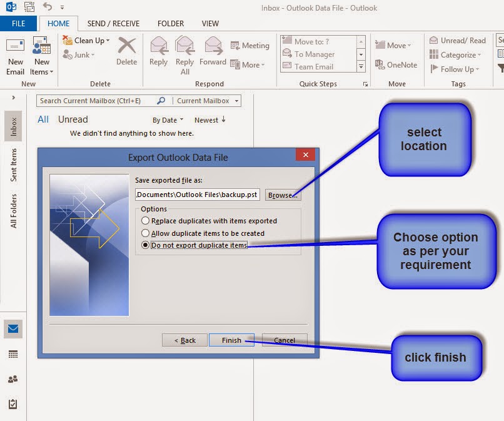Open Customize Quick Access Toolbar arrow
Viewport: 504px width, 421px height.
[x=62, y=7]
